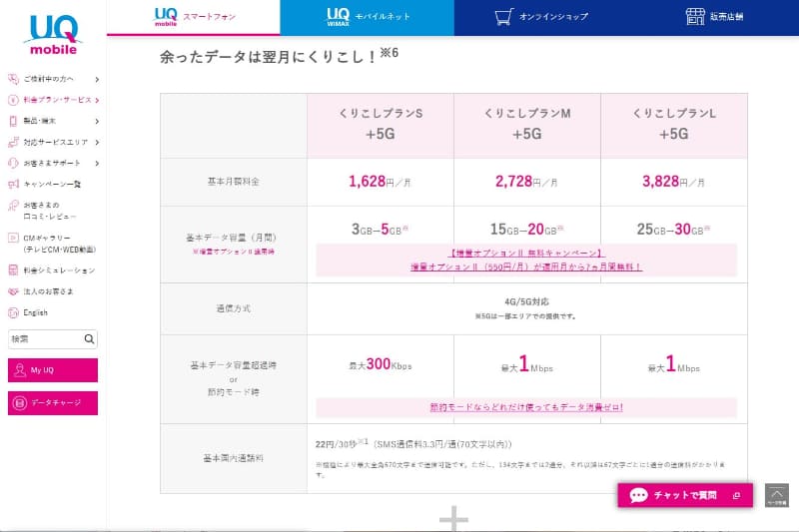Viewport: 799px width, 532px height.
Task: Open チャットで質問 chat button
Action: pos(685,495)
